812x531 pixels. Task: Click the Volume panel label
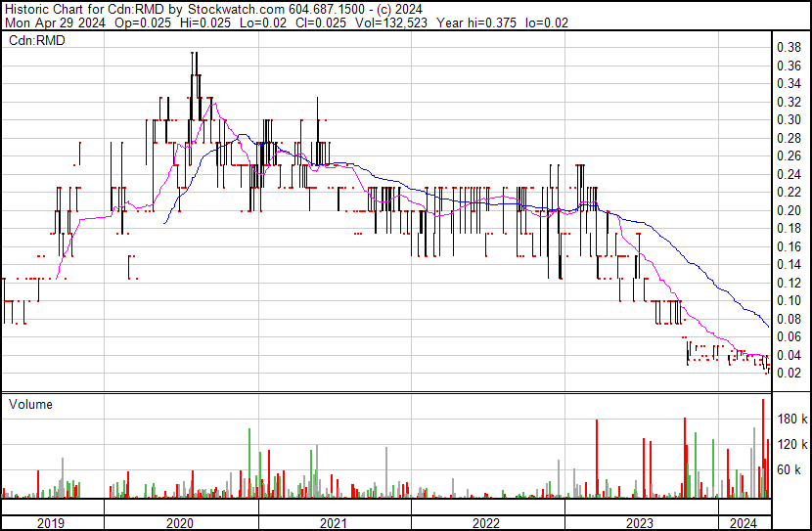30,404
